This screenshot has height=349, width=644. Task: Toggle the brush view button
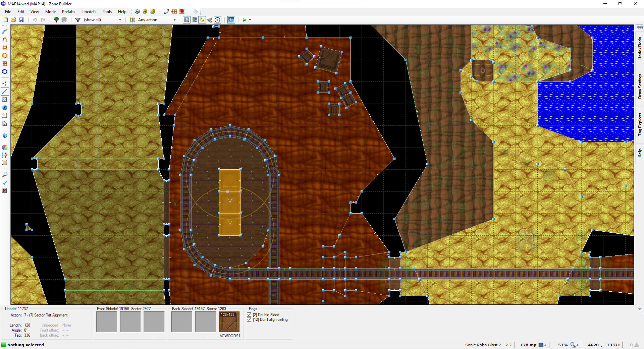pyautogui.click(x=210, y=20)
